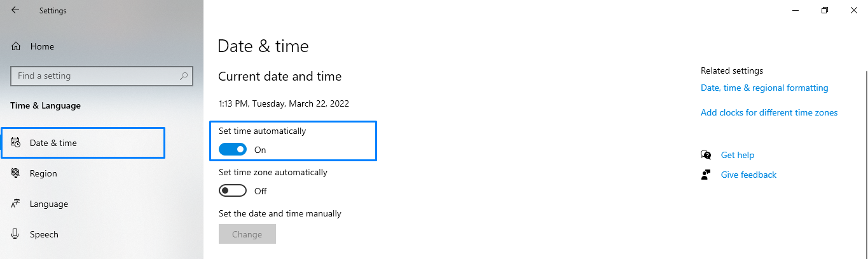This screenshot has height=259, width=868.
Task: Click the Give feedback person icon
Action: (x=706, y=175)
